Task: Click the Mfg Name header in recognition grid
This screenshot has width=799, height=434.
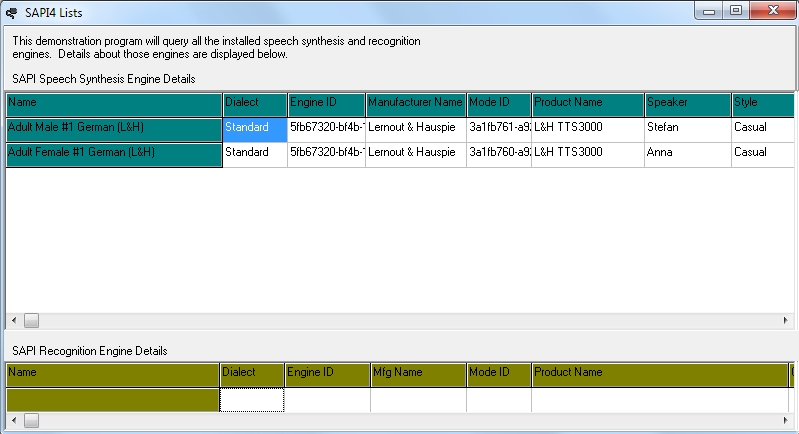Action: (417, 373)
